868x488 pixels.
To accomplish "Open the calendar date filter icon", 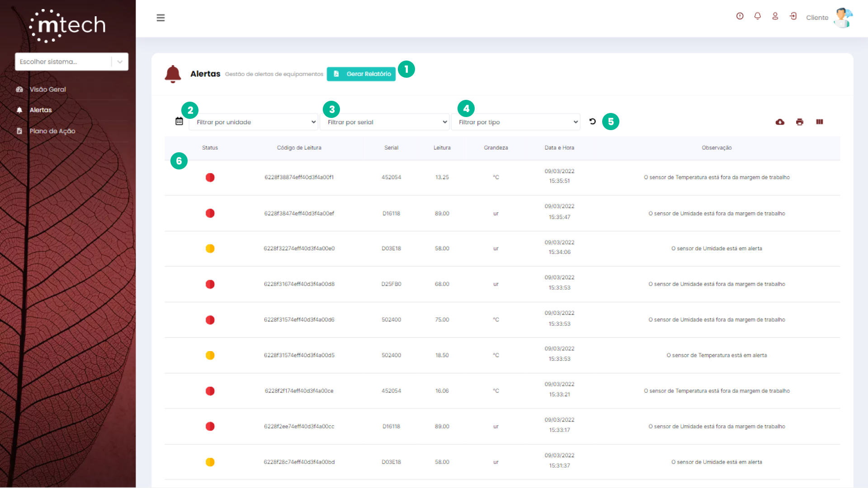I will 179,121.
